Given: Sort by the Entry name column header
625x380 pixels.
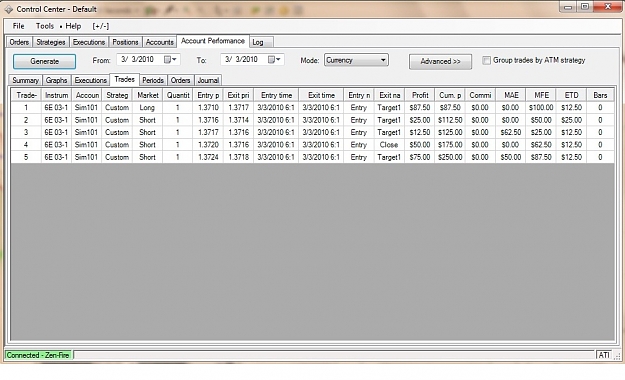Looking at the screenshot, I should (359, 95).
